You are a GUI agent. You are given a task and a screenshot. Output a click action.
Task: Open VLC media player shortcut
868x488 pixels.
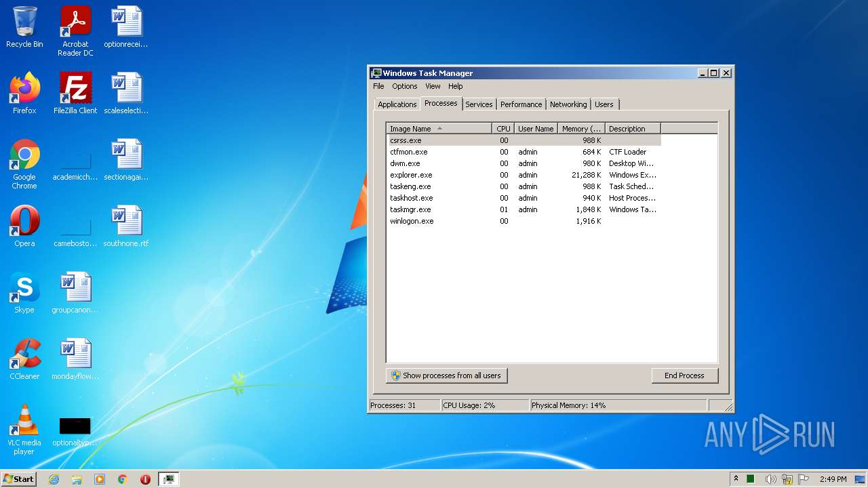click(24, 430)
